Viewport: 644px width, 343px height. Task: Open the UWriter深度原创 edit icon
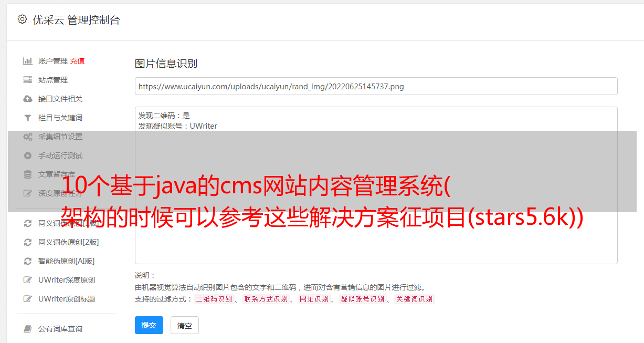click(28, 280)
